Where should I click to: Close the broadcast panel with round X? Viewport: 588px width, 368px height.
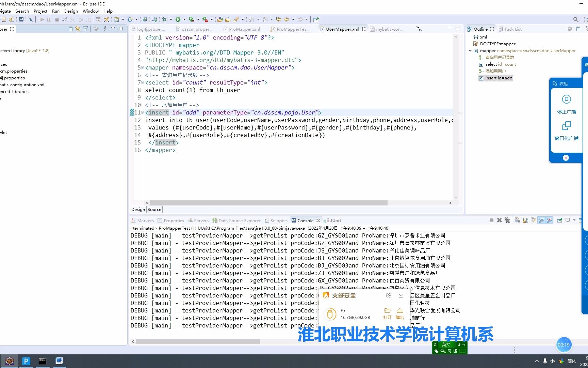click(x=566, y=158)
